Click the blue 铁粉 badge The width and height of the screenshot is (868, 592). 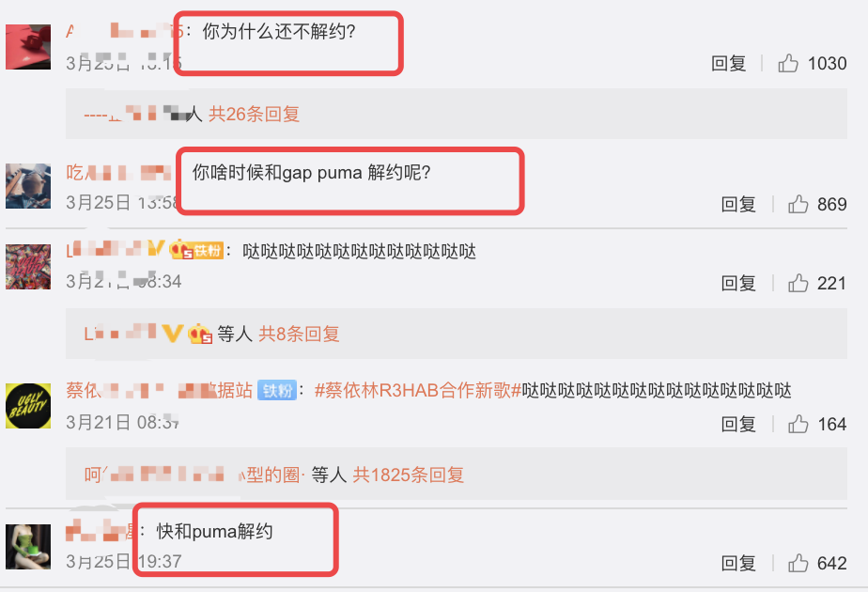pyautogui.click(x=277, y=390)
